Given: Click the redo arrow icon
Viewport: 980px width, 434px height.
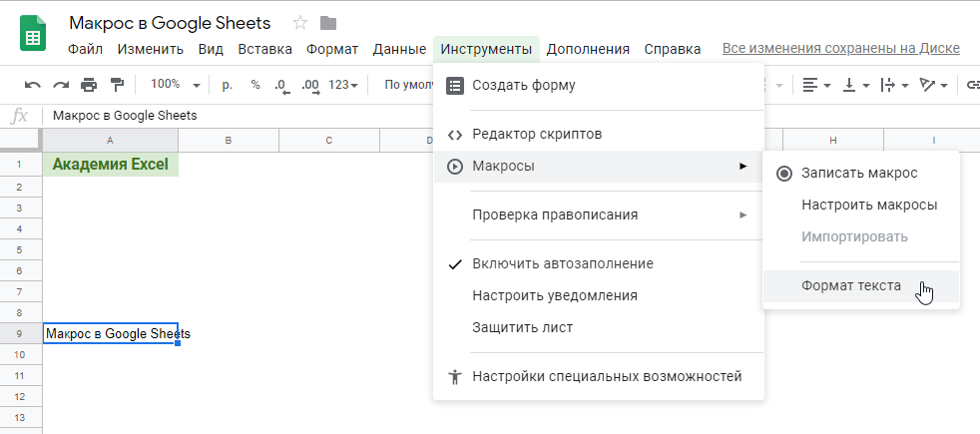Looking at the screenshot, I should pyautogui.click(x=61, y=86).
